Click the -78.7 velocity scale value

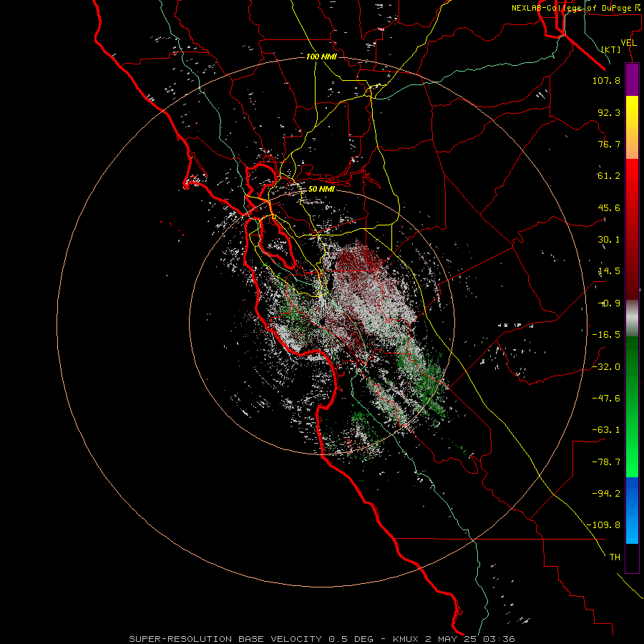[x=606, y=462]
